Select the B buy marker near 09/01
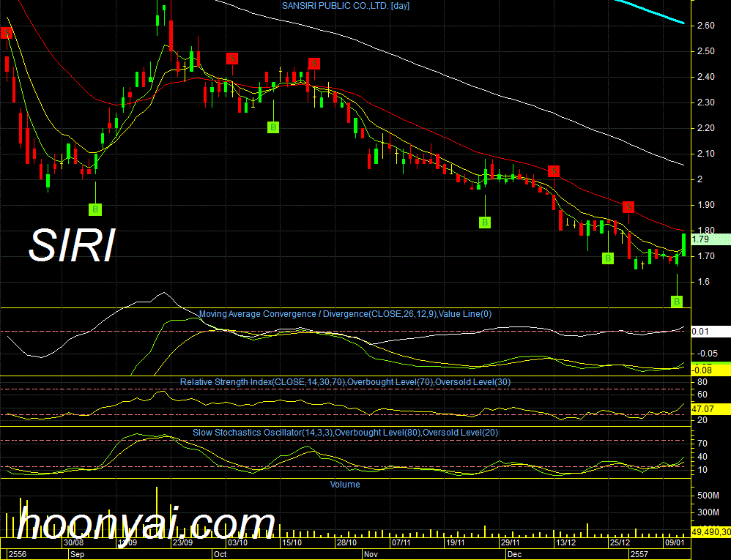 677,302
